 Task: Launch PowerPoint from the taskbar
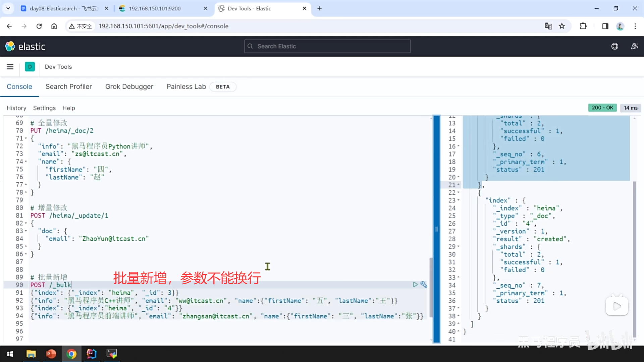51,354
